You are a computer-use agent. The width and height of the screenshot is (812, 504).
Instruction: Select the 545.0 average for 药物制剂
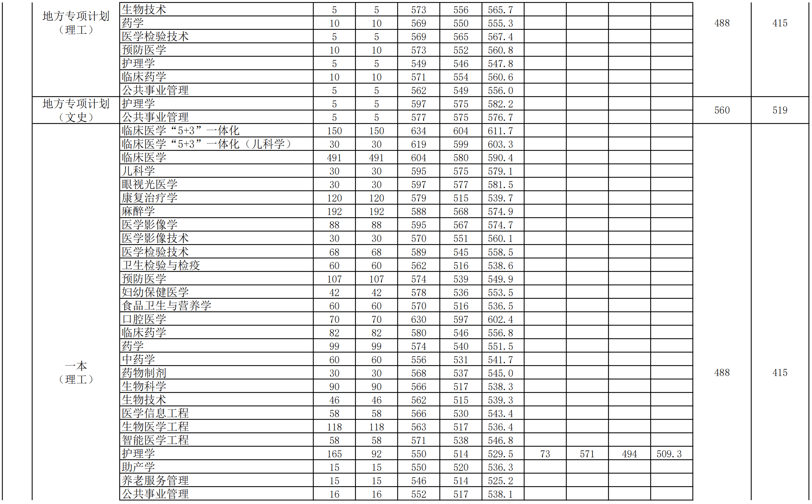(x=501, y=373)
